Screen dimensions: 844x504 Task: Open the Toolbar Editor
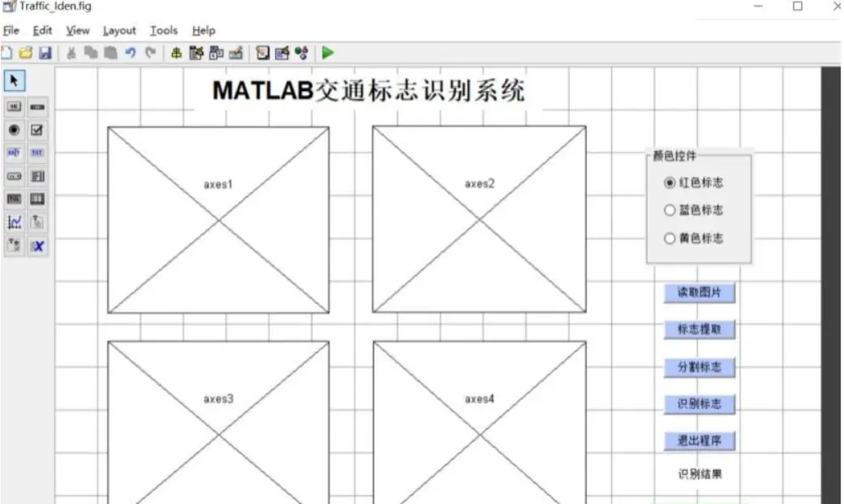pos(236,53)
